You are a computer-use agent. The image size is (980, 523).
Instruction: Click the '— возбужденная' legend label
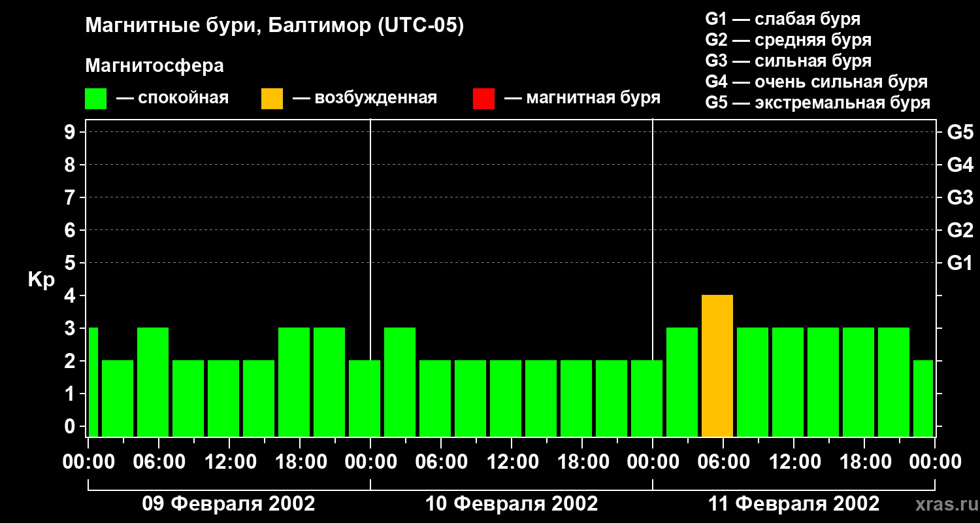tap(365, 98)
